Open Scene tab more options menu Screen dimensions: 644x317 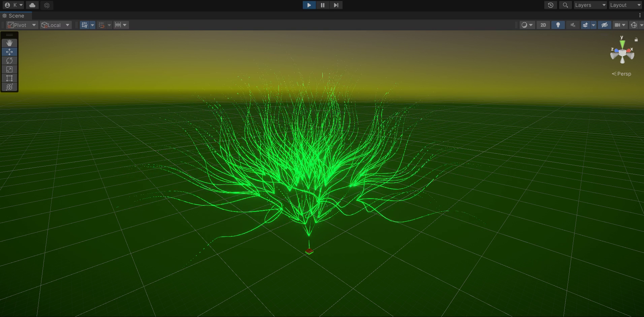coord(640,16)
